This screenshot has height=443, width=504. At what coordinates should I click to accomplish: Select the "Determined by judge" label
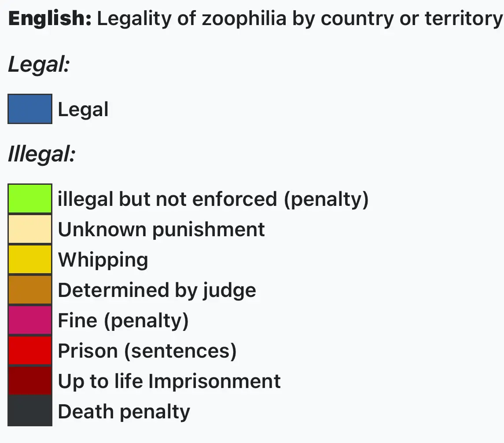click(x=157, y=290)
